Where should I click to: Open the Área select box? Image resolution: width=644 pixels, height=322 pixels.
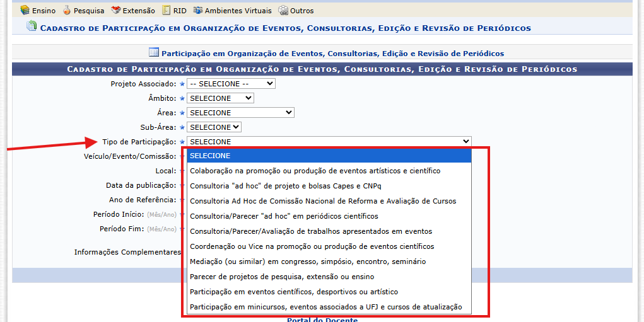tap(240, 112)
